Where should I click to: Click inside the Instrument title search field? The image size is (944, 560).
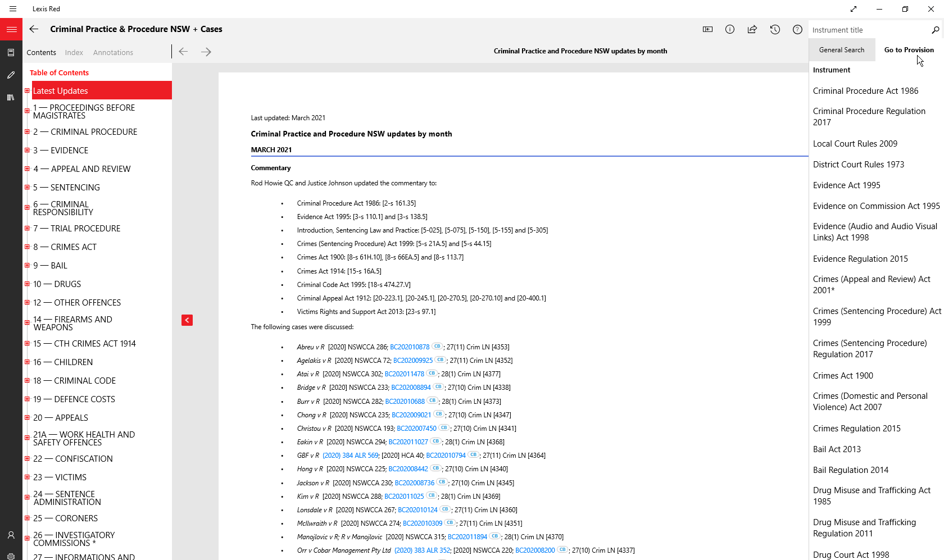click(x=865, y=29)
